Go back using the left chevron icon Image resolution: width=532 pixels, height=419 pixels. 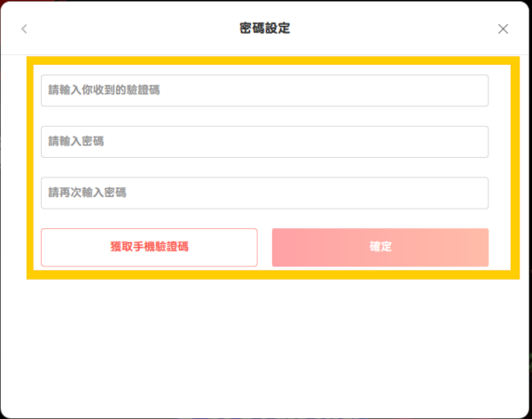[24, 29]
